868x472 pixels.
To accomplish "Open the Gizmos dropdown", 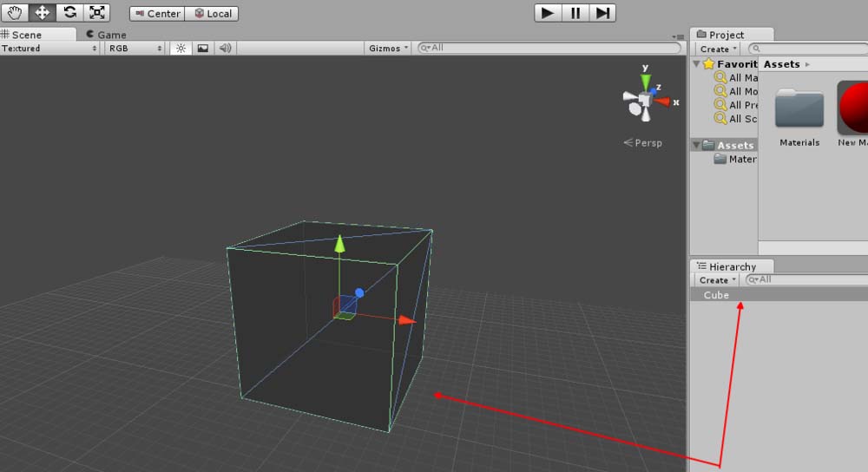I will (388, 48).
